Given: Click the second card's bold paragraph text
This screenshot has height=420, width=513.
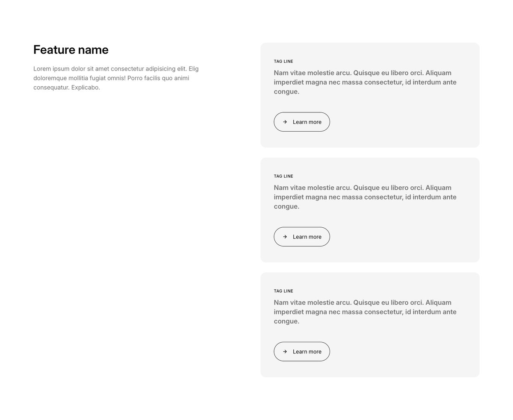Looking at the screenshot, I should tap(366, 197).
